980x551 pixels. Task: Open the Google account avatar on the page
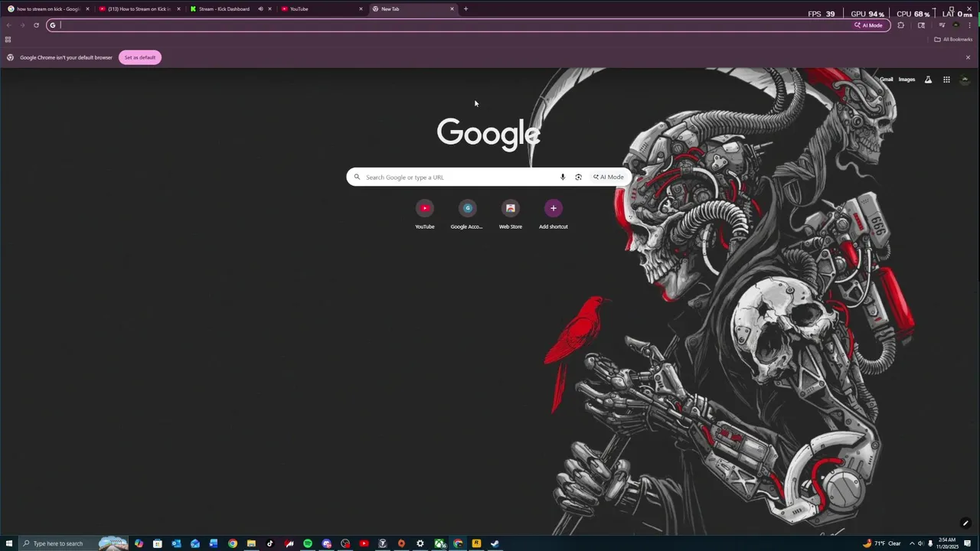(x=965, y=80)
